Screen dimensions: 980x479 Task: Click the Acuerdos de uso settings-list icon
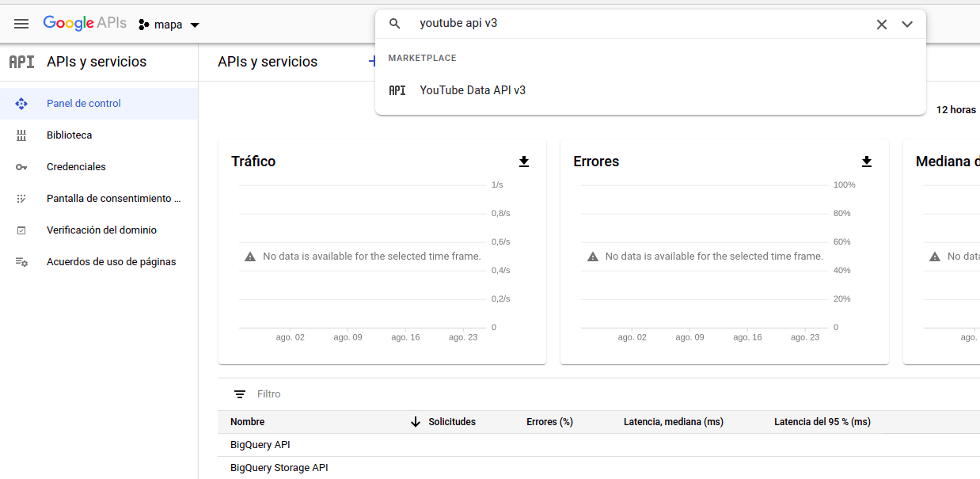(21, 262)
